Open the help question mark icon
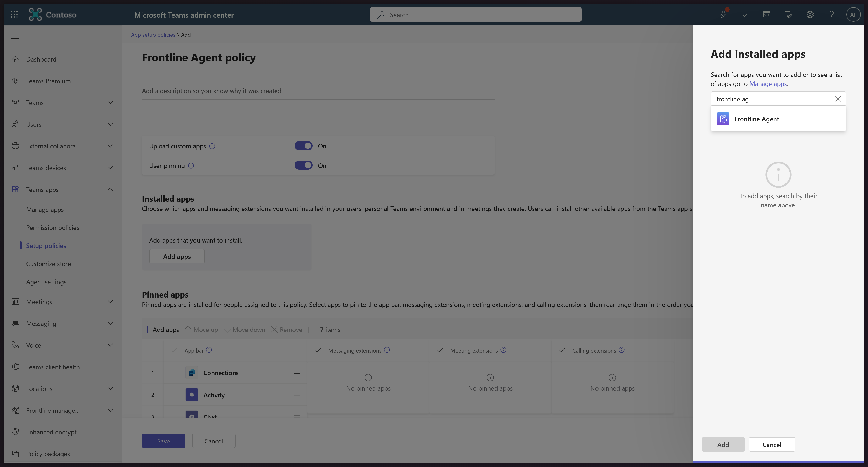This screenshot has height=467, width=868. (831, 14)
